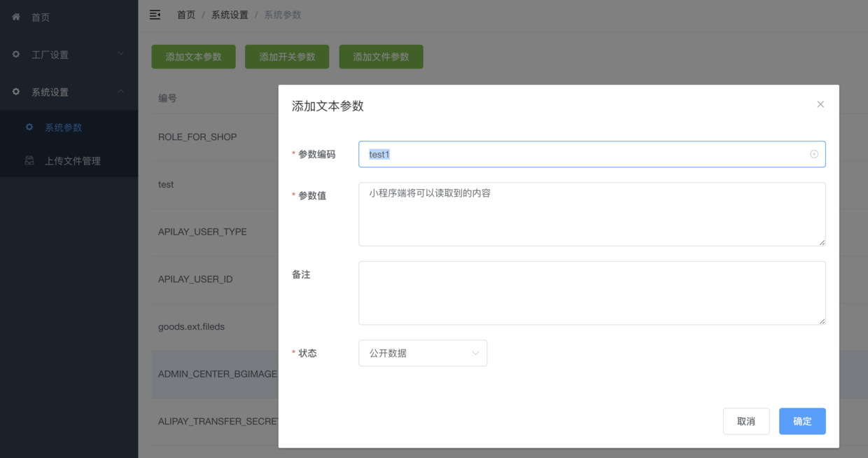The image size is (868, 458).
Task: Open the 系统设置 sidebar menu
Action: 69,92
